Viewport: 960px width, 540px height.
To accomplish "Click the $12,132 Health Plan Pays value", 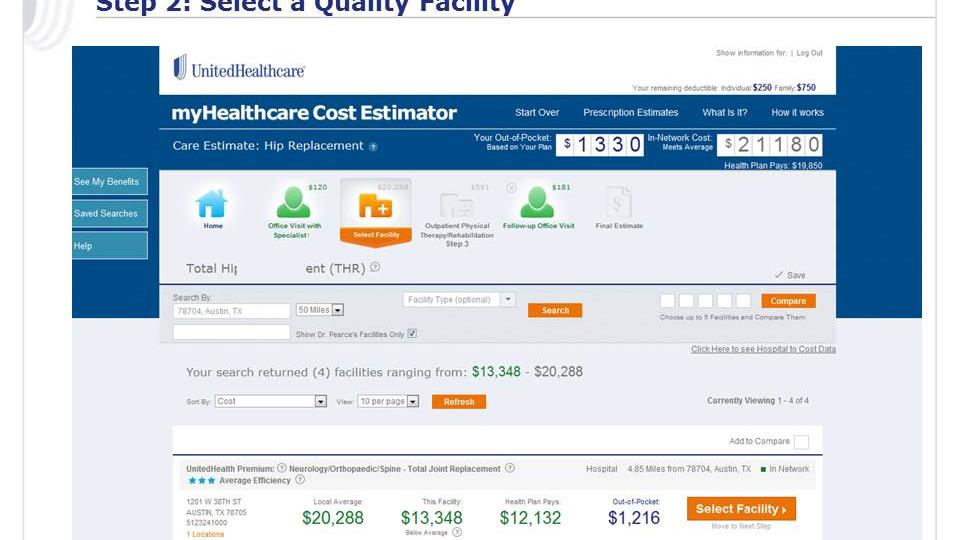I will click(530, 518).
